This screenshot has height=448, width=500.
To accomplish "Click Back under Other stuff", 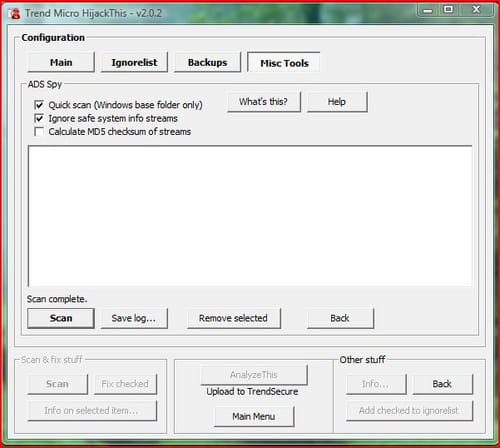I will pos(442,384).
